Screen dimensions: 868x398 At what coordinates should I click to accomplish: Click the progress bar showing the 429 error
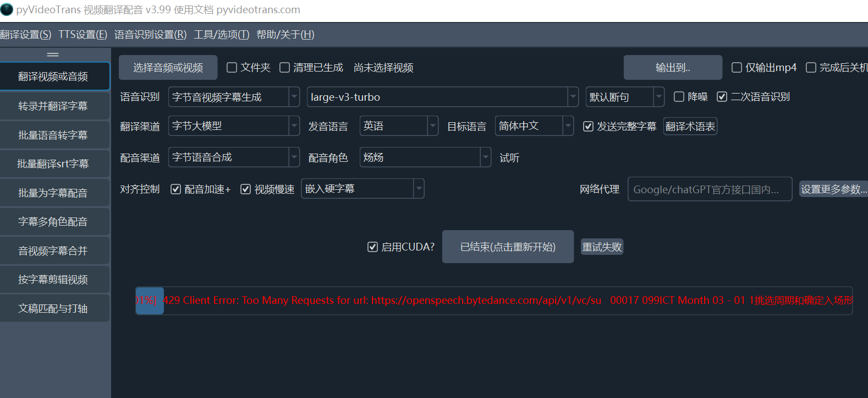coord(493,301)
